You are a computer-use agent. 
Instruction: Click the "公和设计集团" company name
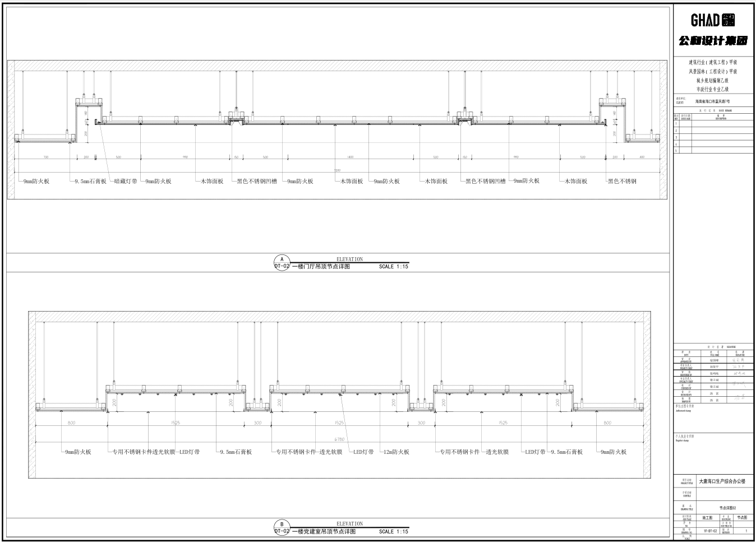[713, 41]
